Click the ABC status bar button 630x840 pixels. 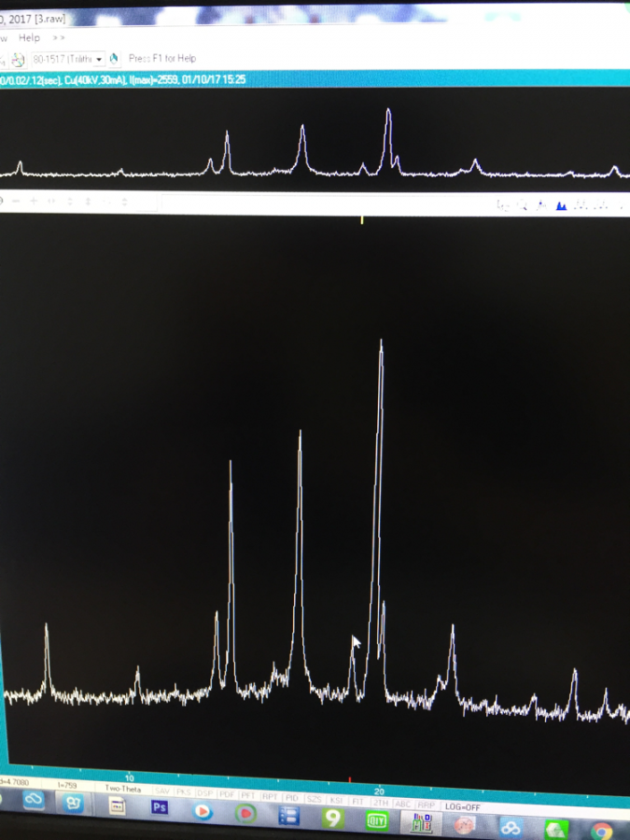point(402,804)
